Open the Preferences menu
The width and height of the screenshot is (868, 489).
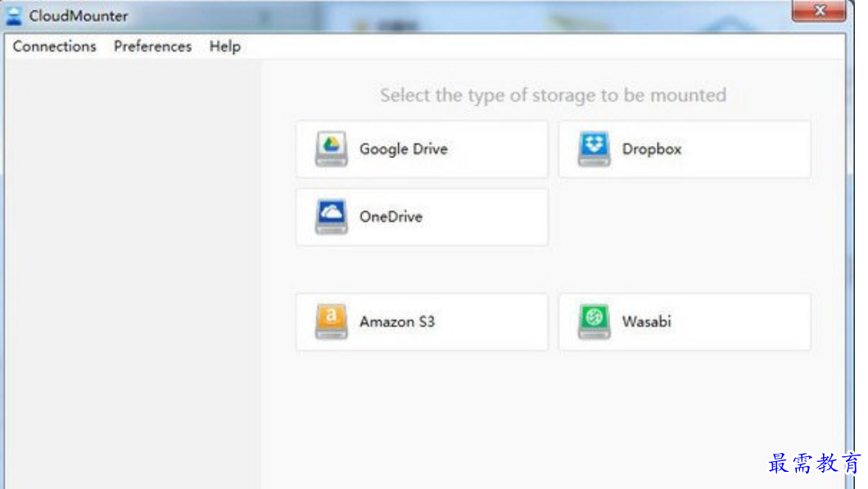[x=153, y=47]
